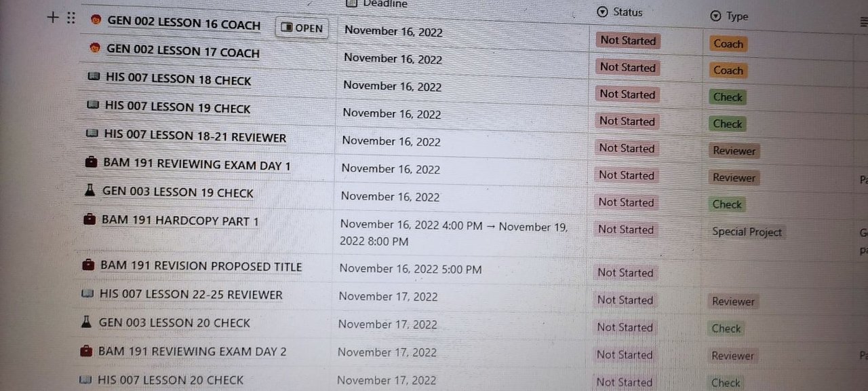Select the Special Project type tag
This screenshot has width=868, height=391.
point(747,231)
